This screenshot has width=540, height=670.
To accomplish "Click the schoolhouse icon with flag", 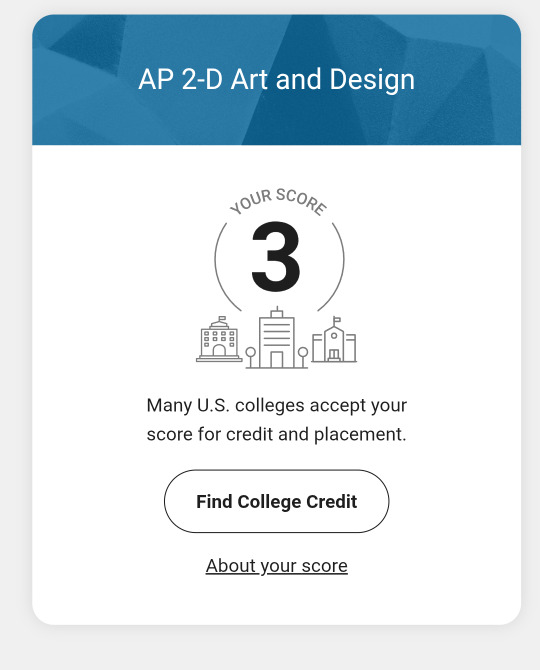I will coord(334,340).
